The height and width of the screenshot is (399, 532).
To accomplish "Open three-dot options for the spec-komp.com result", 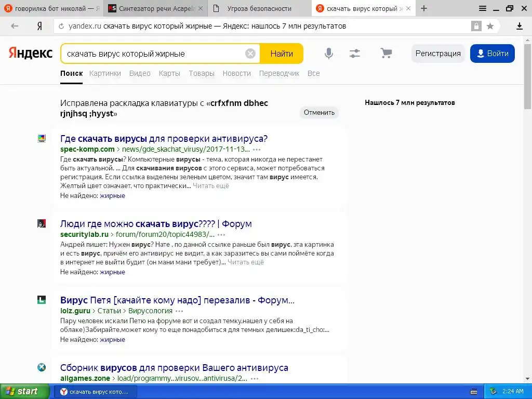I will [257, 150].
